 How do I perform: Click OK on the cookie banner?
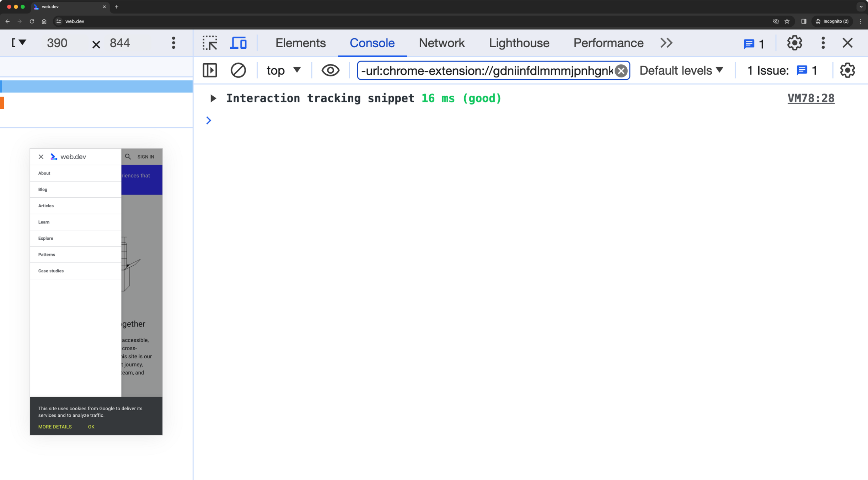click(91, 427)
